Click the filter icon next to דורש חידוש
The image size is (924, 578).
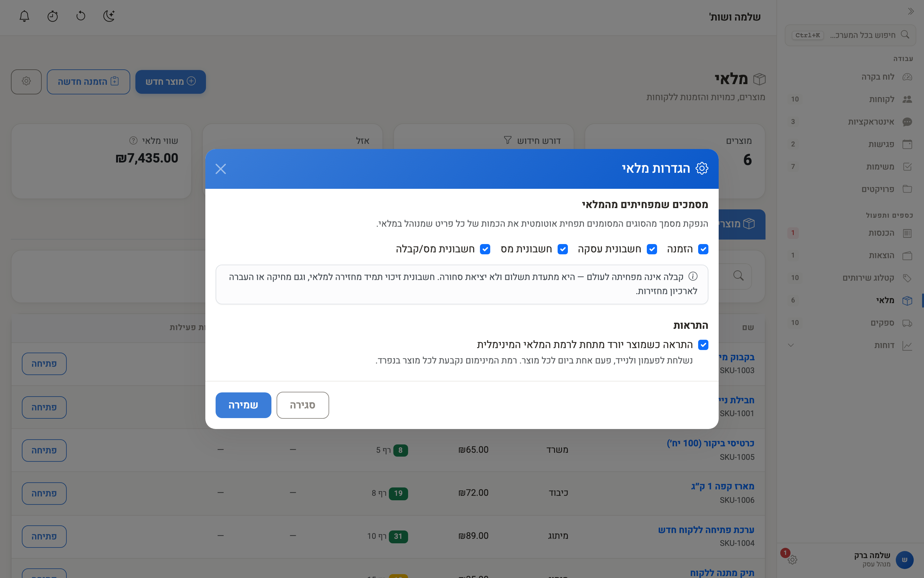508,140
